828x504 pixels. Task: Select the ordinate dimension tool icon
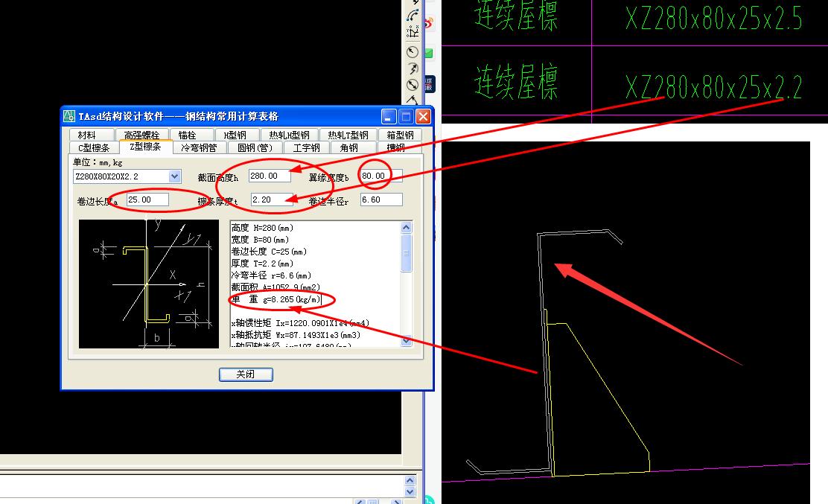coord(413,33)
